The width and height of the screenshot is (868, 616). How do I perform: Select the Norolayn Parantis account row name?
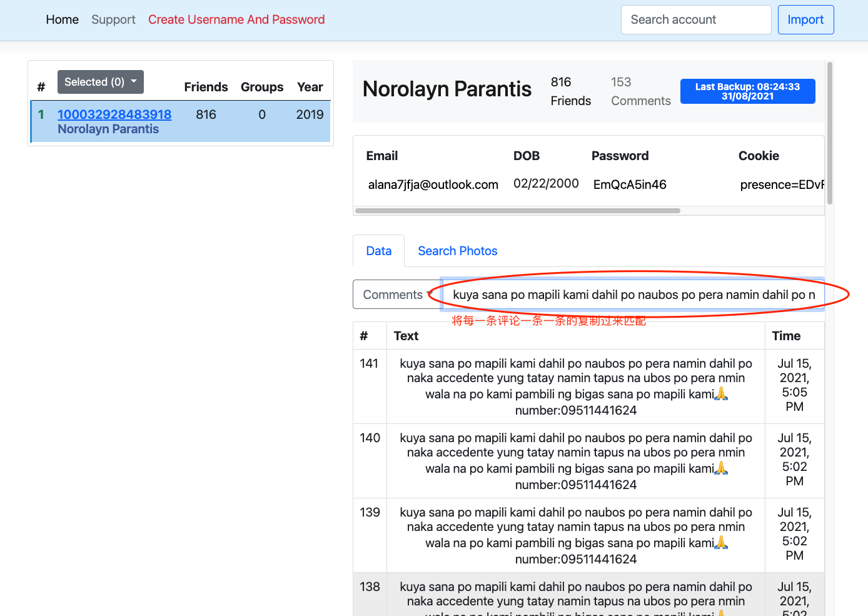click(x=108, y=129)
